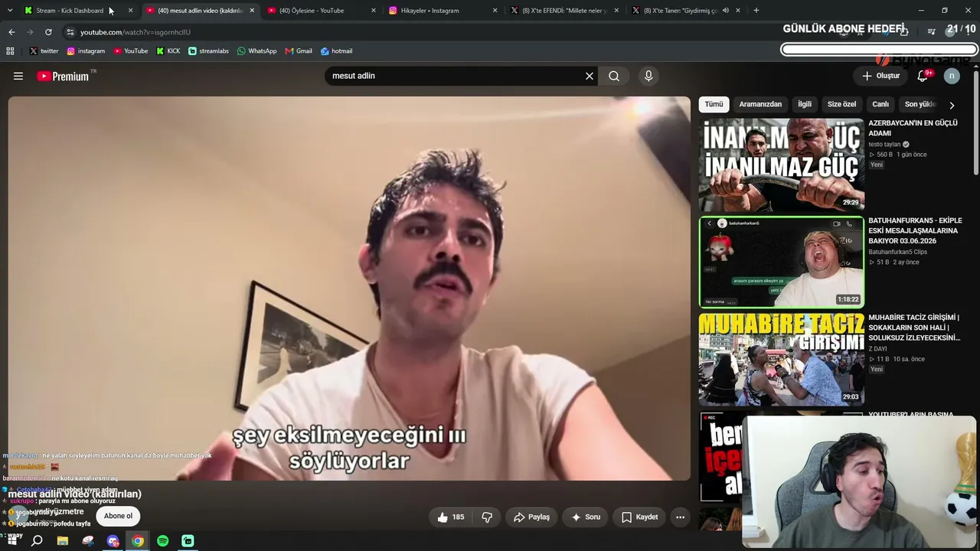The width and height of the screenshot is (980, 551).
Task: Open the Chrome apps grid icon
Action: (10, 51)
